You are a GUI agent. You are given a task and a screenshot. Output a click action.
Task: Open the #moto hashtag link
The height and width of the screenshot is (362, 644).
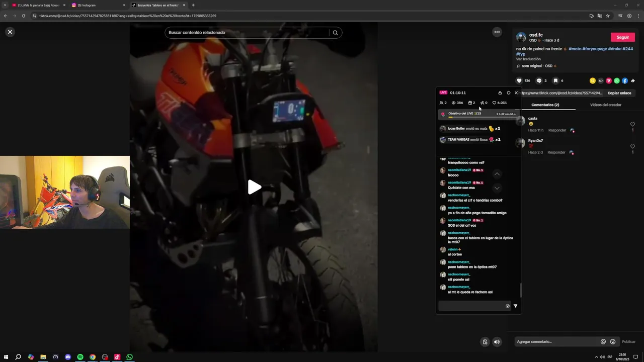pos(575,49)
